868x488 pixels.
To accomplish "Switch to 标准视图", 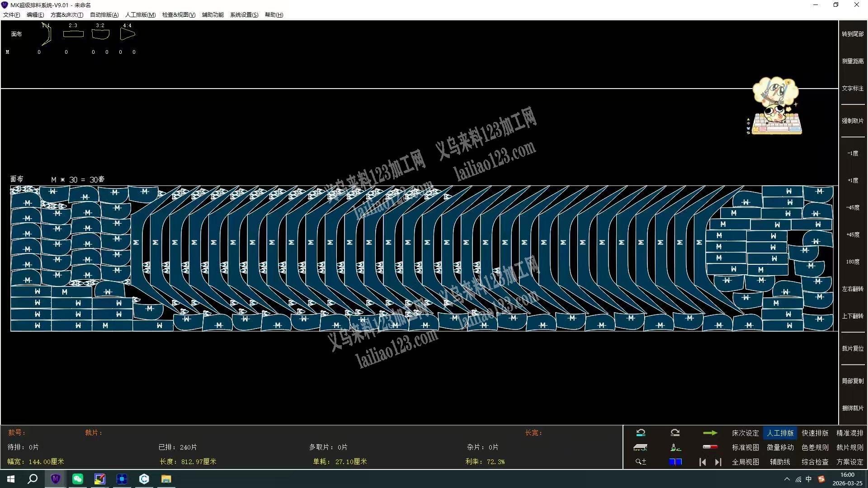I will [745, 447].
